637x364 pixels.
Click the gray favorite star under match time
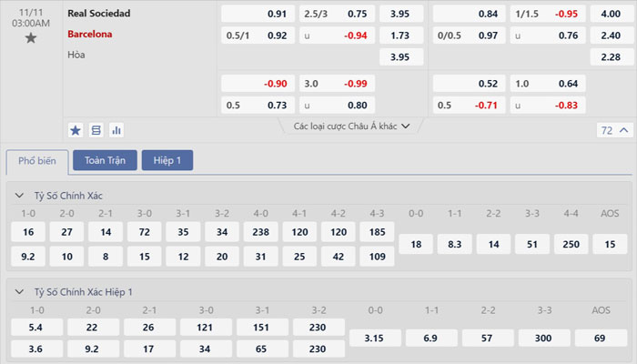pos(31,38)
